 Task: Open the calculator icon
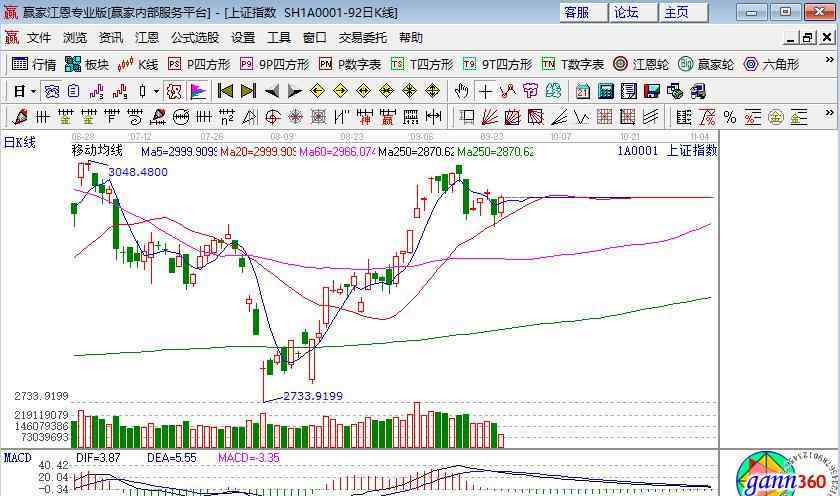(605, 92)
